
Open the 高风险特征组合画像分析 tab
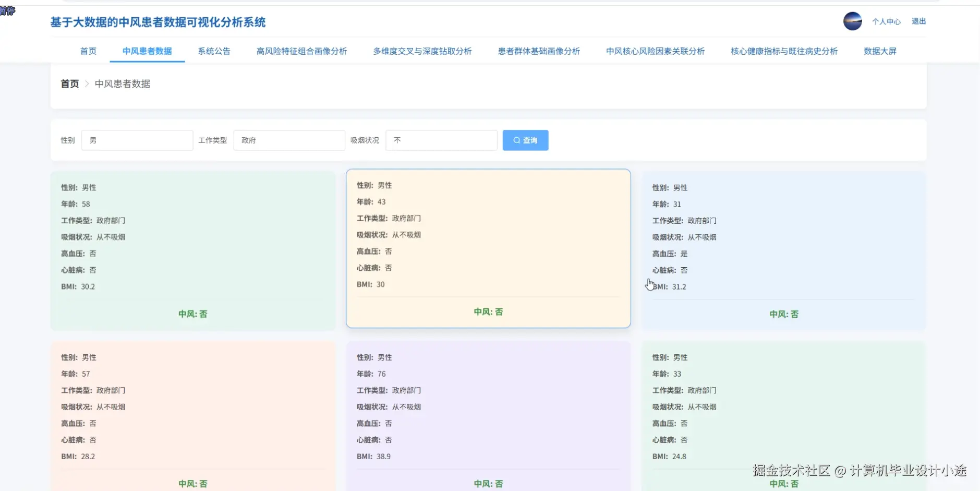click(301, 51)
